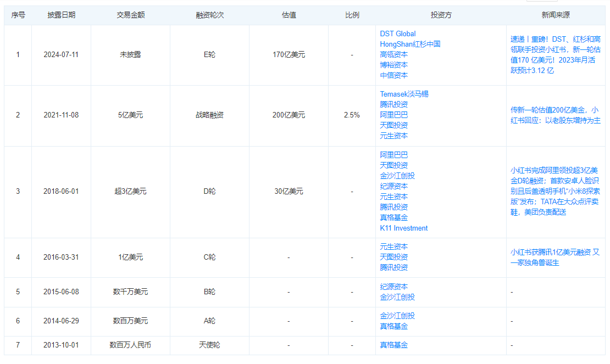Click 纪源资本 in the B轮 row
610x364 pixels.
point(393,287)
